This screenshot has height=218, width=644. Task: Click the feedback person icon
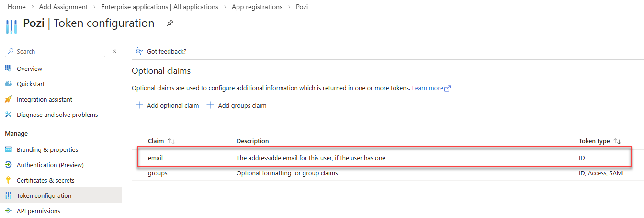[139, 51]
